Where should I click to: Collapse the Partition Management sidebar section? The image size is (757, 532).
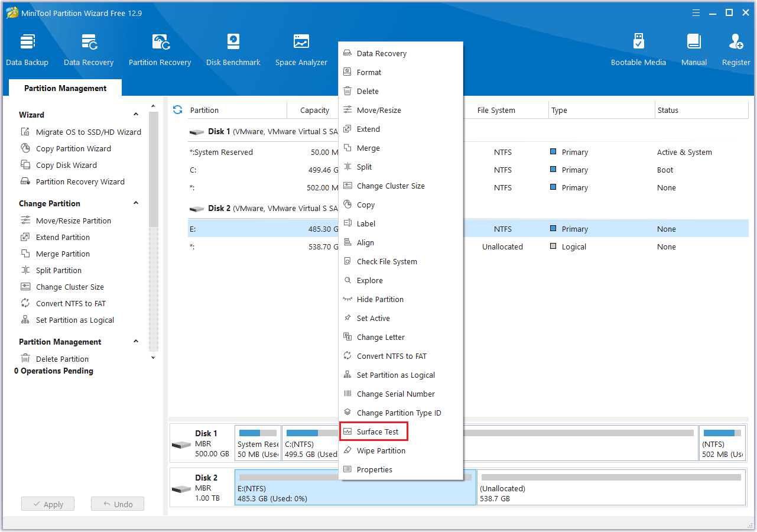coord(136,342)
